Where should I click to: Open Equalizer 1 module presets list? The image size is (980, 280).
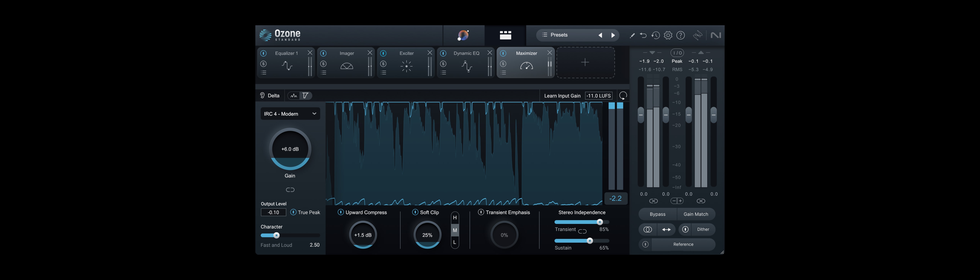[263, 73]
